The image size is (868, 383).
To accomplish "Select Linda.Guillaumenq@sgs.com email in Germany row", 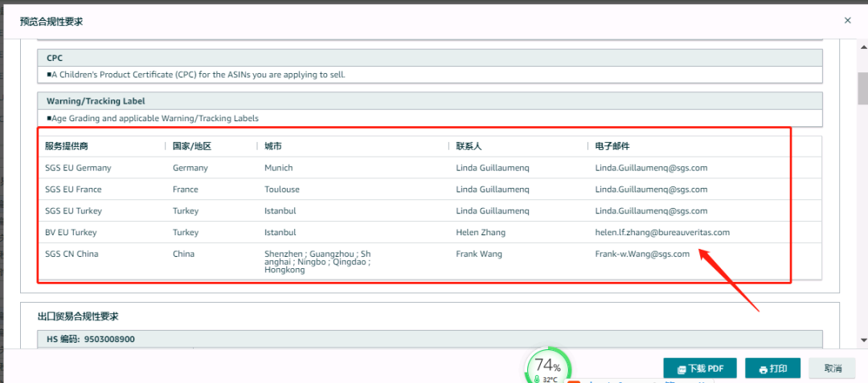I will [x=651, y=168].
